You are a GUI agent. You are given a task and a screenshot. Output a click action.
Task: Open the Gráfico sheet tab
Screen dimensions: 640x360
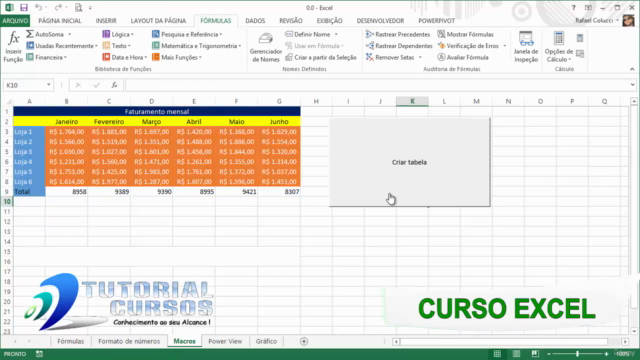tap(266, 341)
